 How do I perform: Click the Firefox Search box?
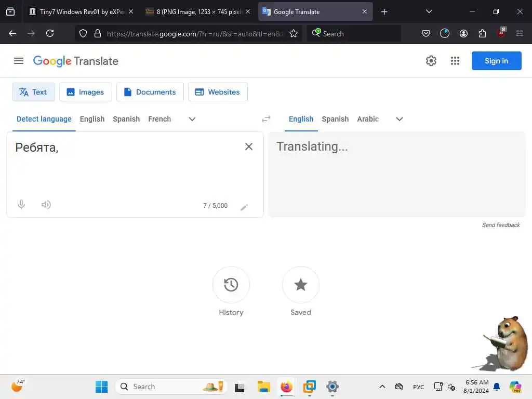[x=354, y=34]
